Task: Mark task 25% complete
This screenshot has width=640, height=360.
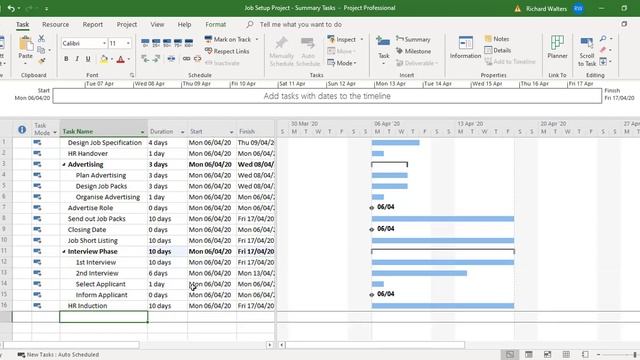Action: 156,42
